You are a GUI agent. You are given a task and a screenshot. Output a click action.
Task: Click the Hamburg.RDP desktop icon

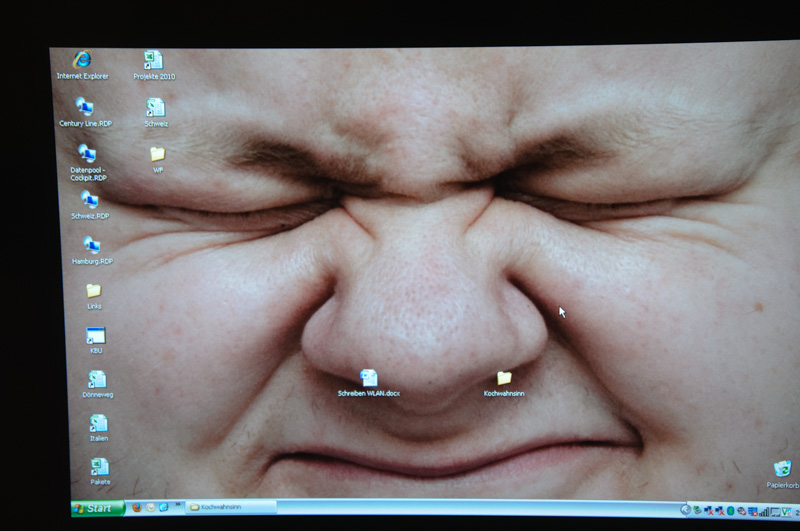tap(92, 246)
